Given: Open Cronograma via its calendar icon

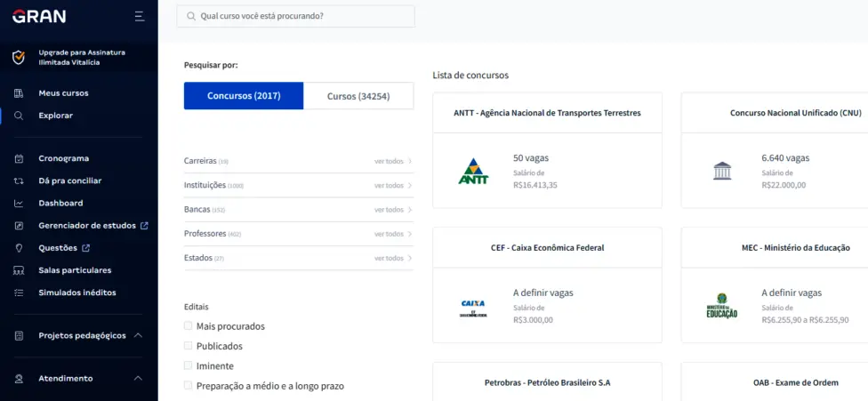Looking at the screenshot, I should (19, 158).
